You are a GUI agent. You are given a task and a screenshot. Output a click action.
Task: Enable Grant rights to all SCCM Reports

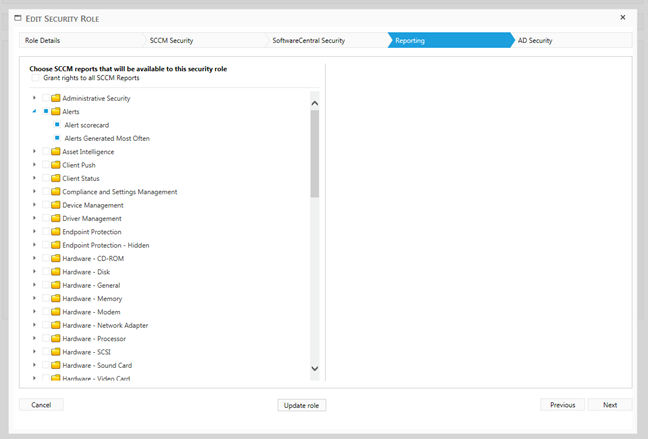[x=36, y=78]
